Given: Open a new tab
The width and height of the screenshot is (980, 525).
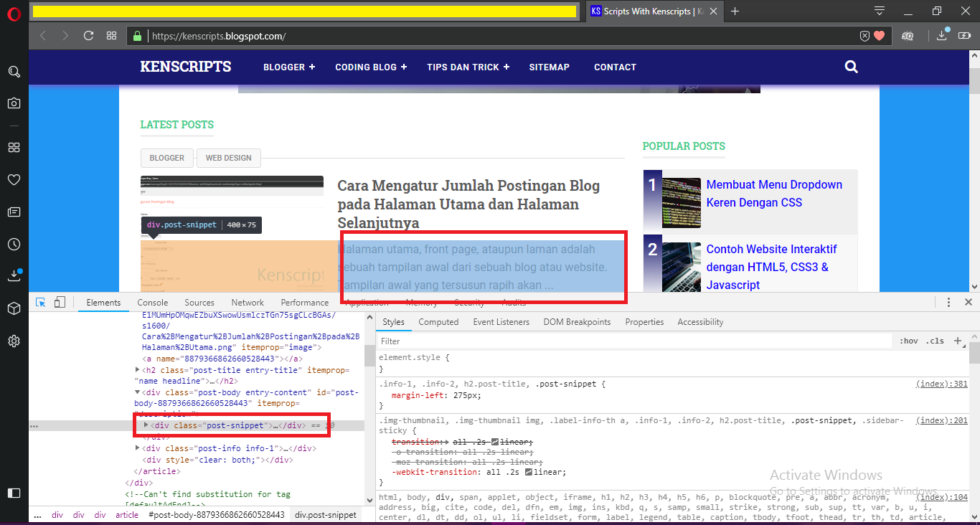Looking at the screenshot, I should (735, 11).
